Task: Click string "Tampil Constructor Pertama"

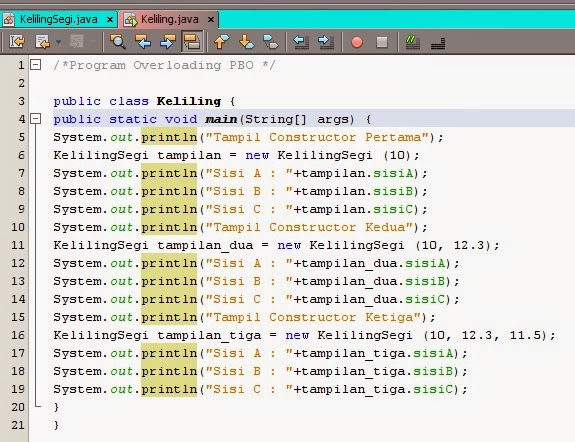Action: pos(317,137)
